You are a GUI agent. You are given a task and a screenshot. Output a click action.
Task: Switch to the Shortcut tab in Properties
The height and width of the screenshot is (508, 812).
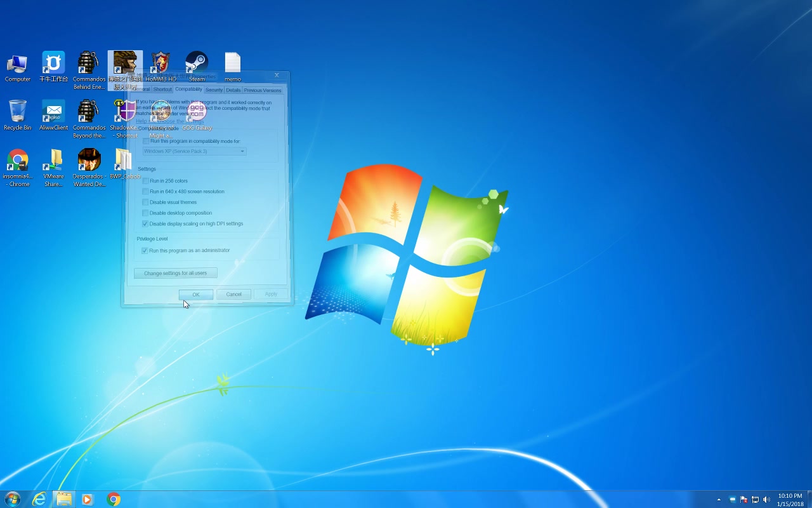162,90
